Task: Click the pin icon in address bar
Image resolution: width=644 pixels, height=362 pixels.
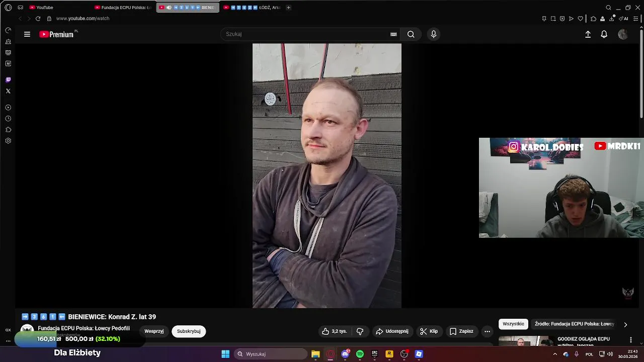Action: (x=544, y=19)
